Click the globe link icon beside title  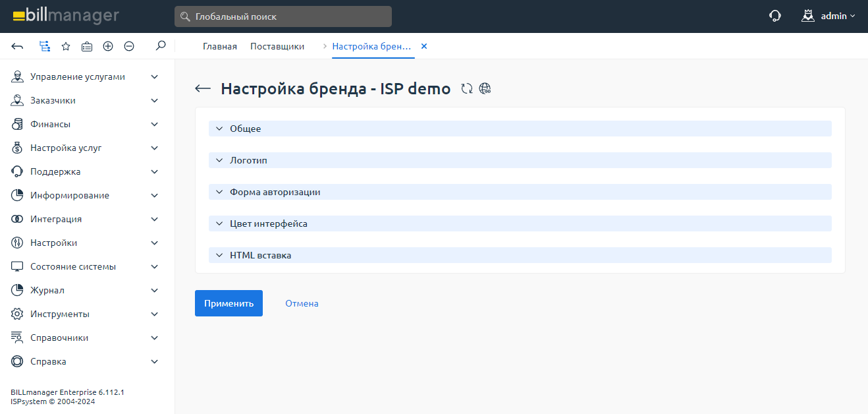(x=485, y=89)
